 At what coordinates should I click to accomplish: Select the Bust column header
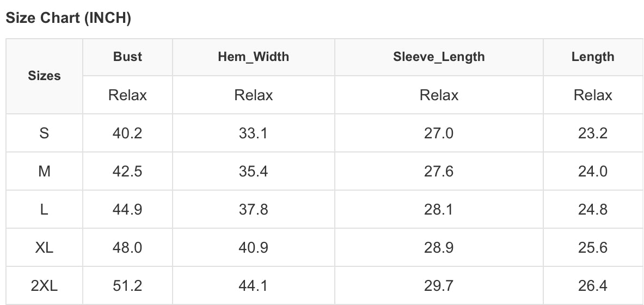point(127,57)
